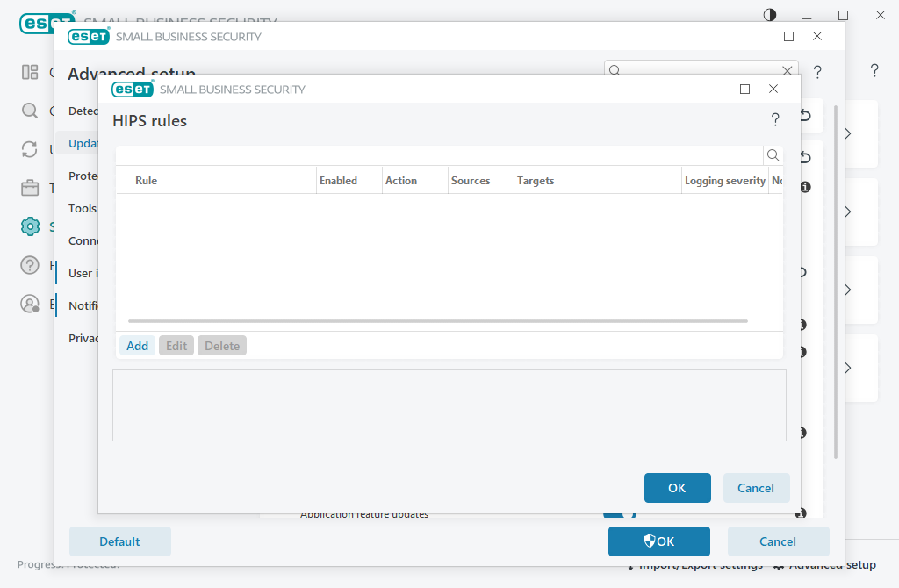This screenshot has width=899, height=588.
Task: Expand the top settings section chevron
Action: click(845, 134)
